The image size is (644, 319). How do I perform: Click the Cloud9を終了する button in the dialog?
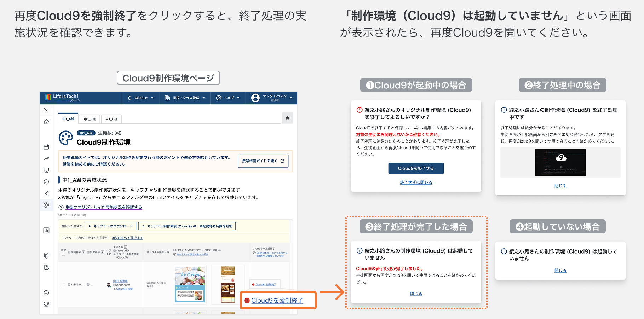(416, 168)
